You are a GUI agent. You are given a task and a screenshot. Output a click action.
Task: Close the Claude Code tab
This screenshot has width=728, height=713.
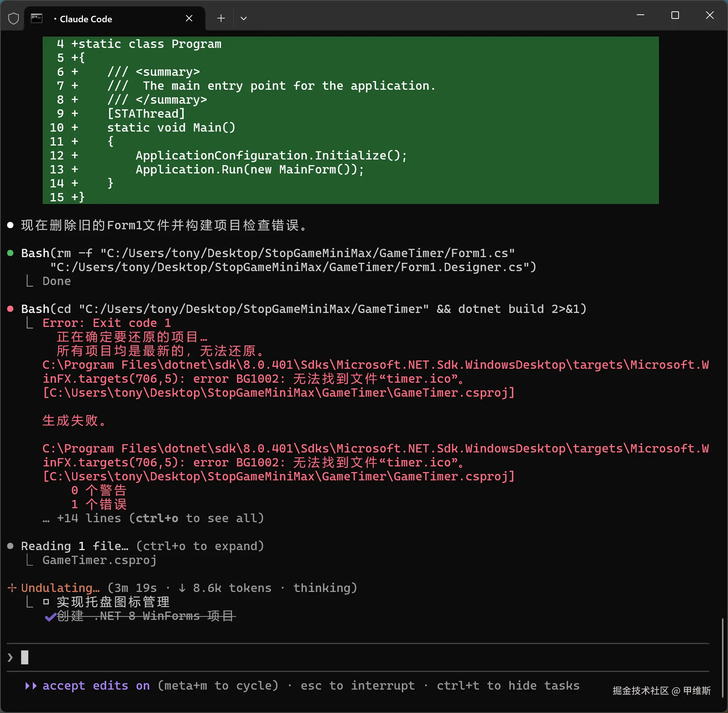[189, 18]
